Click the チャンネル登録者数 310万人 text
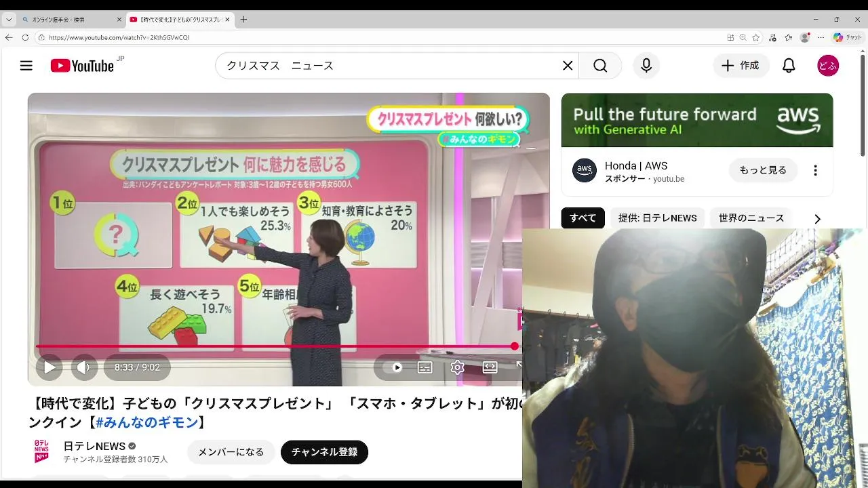Image resolution: width=868 pixels, height=488 pixels. [x=115, y=460]
